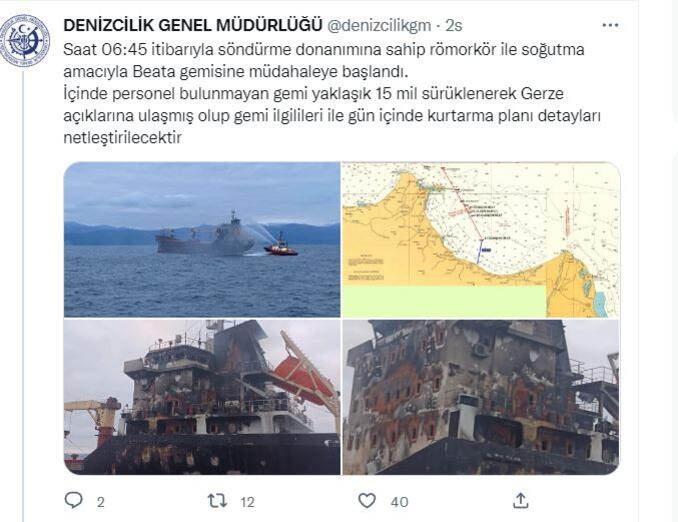Click the reply count 2
The image size is (678, 522).
tap(100, 502)
